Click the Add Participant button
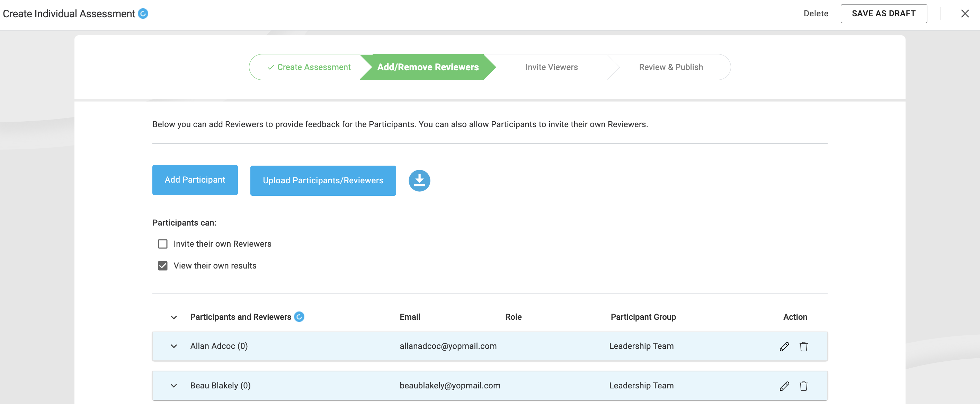980x404 pixels. pos(195,180)
